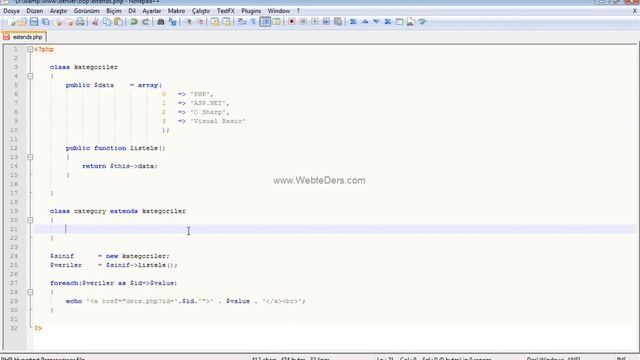Viewport: 640px width, 360px height.
Task: Click the Zoom Out toolbar icon
Action: click(200, 22)
